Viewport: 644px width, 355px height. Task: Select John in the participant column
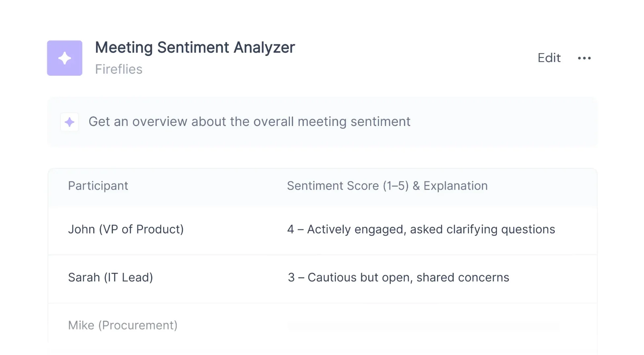81,229
